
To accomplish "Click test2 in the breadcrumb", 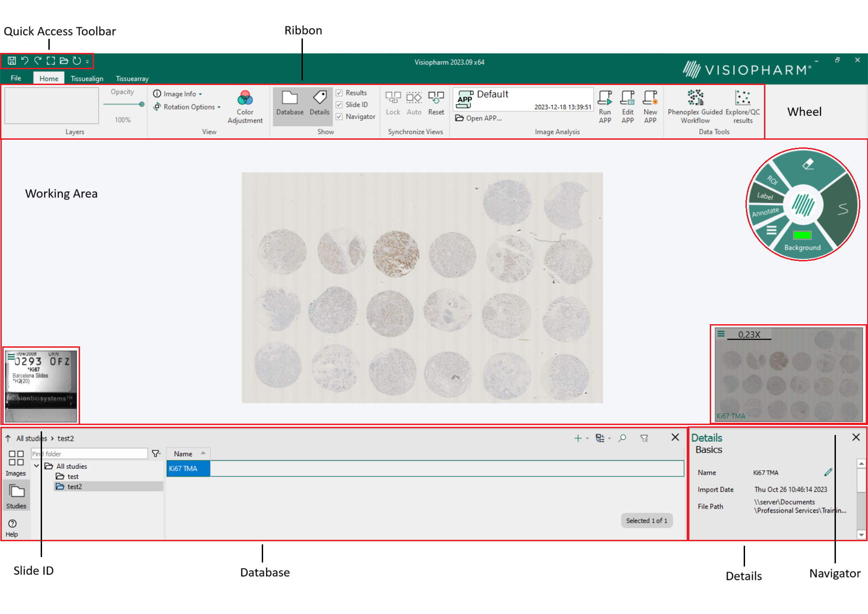I will 66,438.
